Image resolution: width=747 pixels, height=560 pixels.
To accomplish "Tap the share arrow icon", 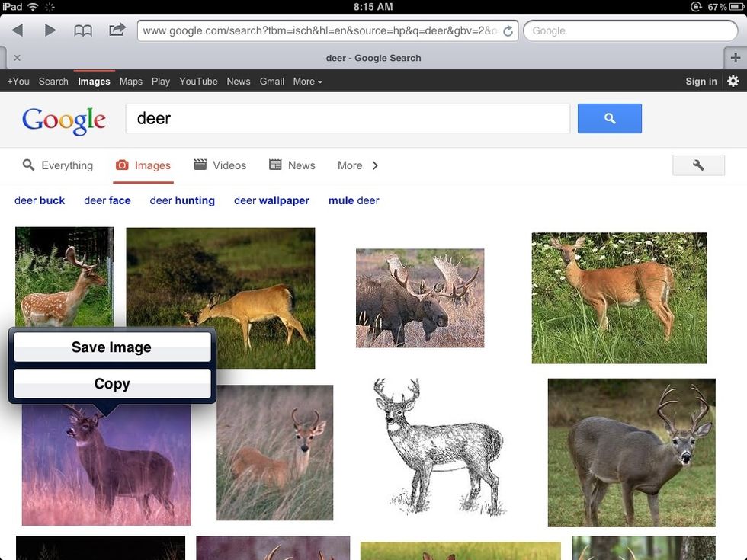I will click(117, 30).
